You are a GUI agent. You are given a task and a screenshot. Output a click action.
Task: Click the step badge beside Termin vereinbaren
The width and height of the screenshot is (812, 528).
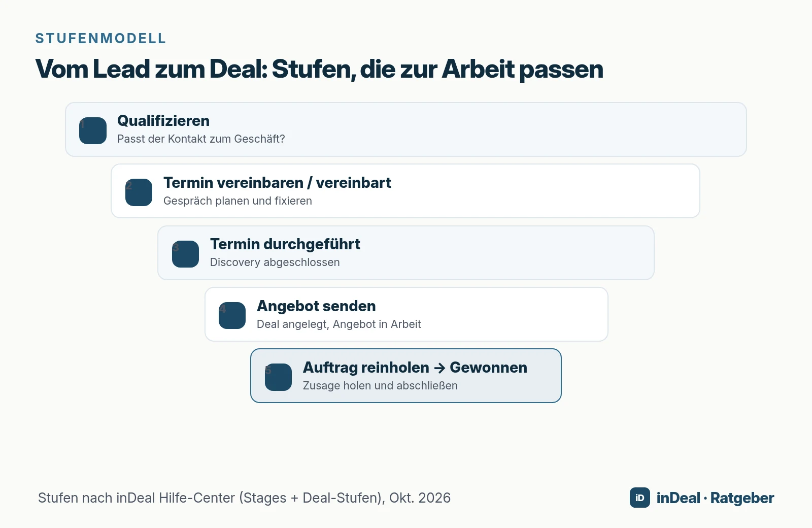tap(139, 192)
